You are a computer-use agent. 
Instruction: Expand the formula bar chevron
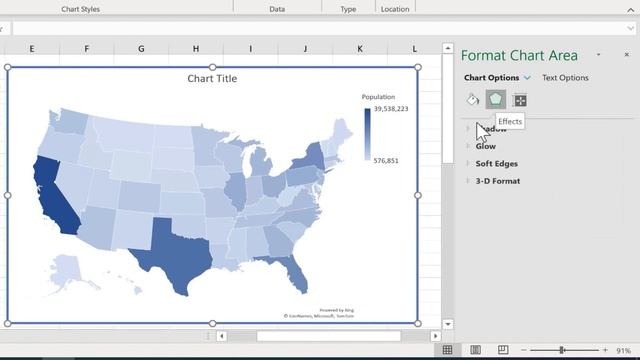(x=631, y=29)
